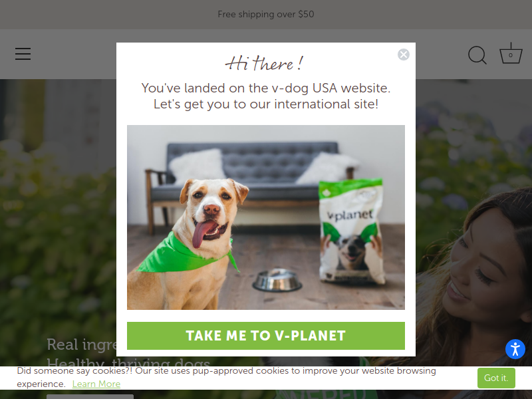Open the shopping basket icon
The height and width of the screenshot is (399, 532).
click(x=511, y=53)
